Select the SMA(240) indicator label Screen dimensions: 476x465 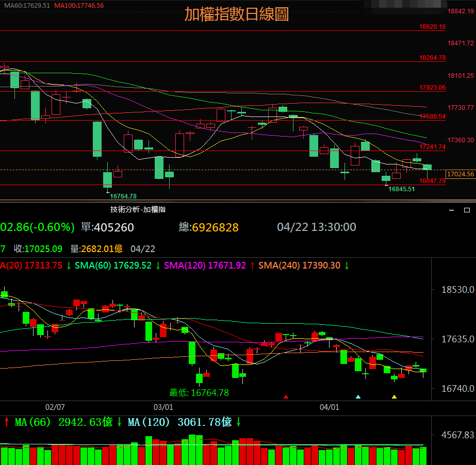pos(278,265)
